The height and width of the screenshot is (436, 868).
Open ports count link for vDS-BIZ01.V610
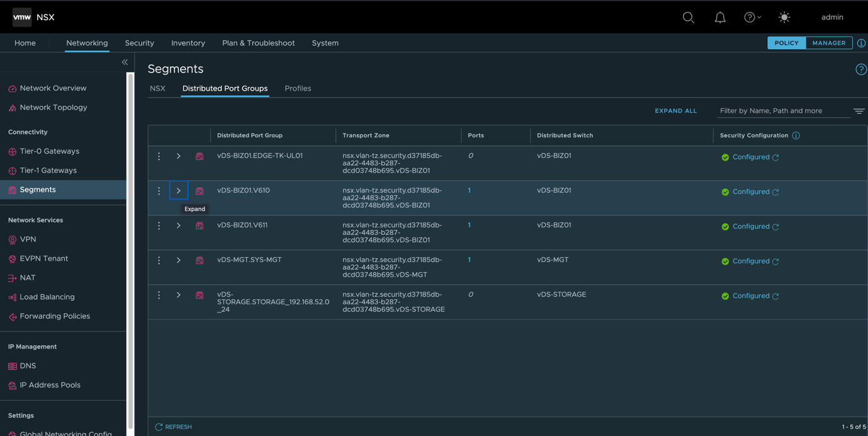pyautogui.click(x=469, y=190)
